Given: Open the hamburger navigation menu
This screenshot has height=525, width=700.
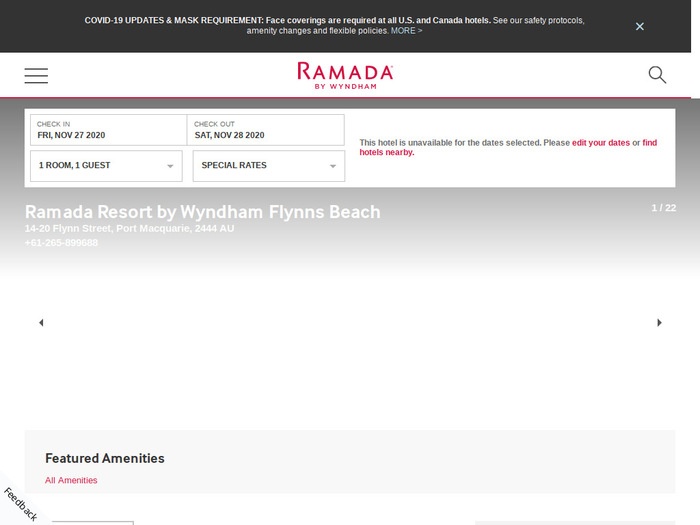Looking at the screenshot, I should (36, 75).
